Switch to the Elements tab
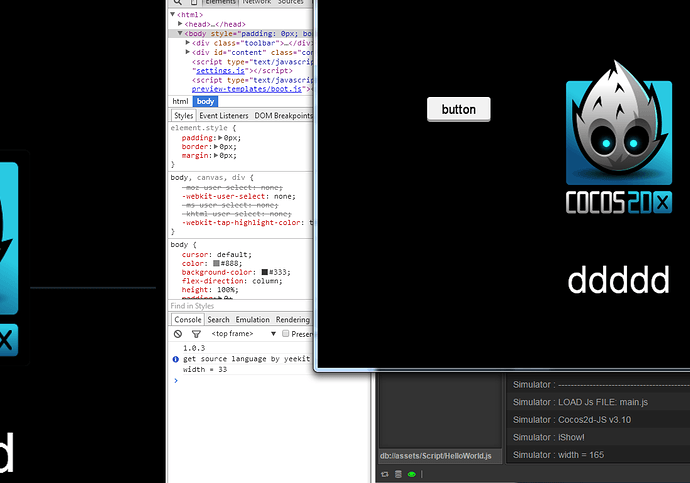 [220, 2]
